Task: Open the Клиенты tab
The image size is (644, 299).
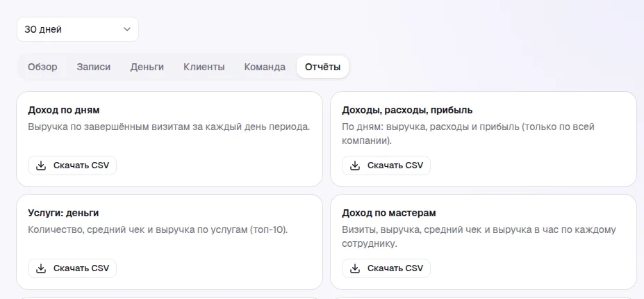Action: click(x=204, y=67)
